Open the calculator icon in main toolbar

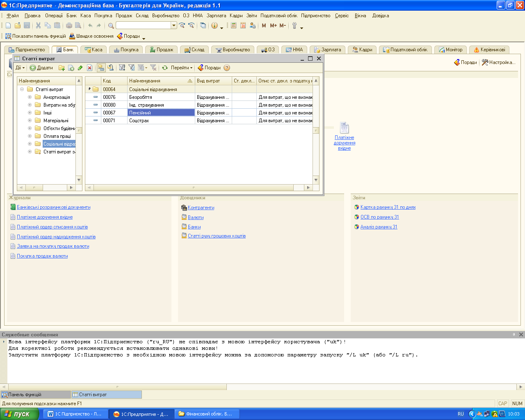233,25
